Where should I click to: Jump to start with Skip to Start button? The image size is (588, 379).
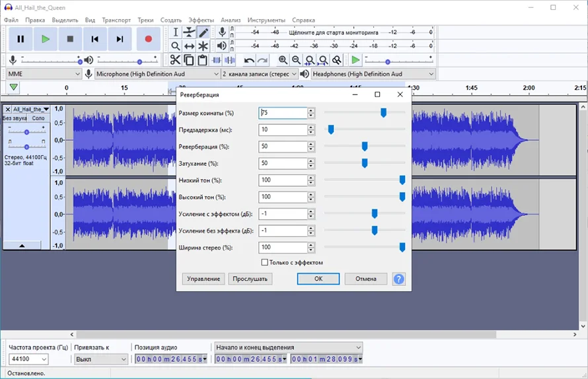tap(94, 39)
